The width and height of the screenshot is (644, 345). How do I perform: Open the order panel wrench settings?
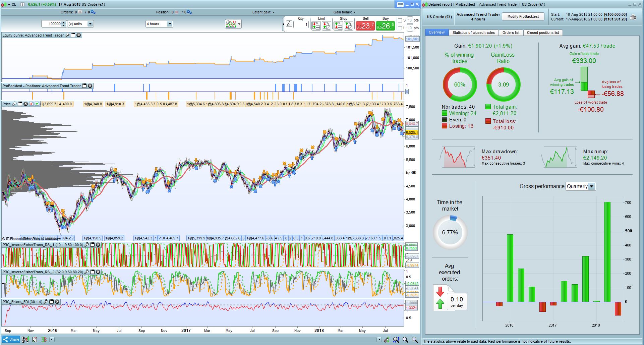pyautogui.click(x=289, y=24)
